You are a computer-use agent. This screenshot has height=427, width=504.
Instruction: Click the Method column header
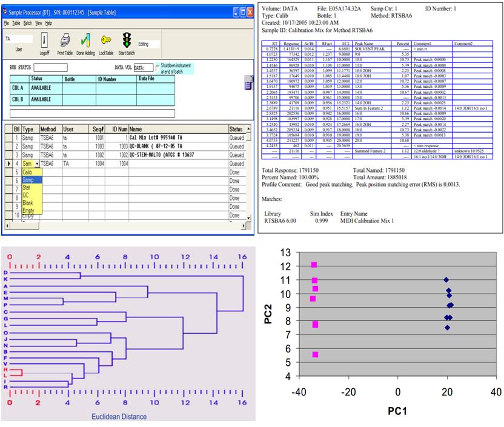(x=48, y=129)
